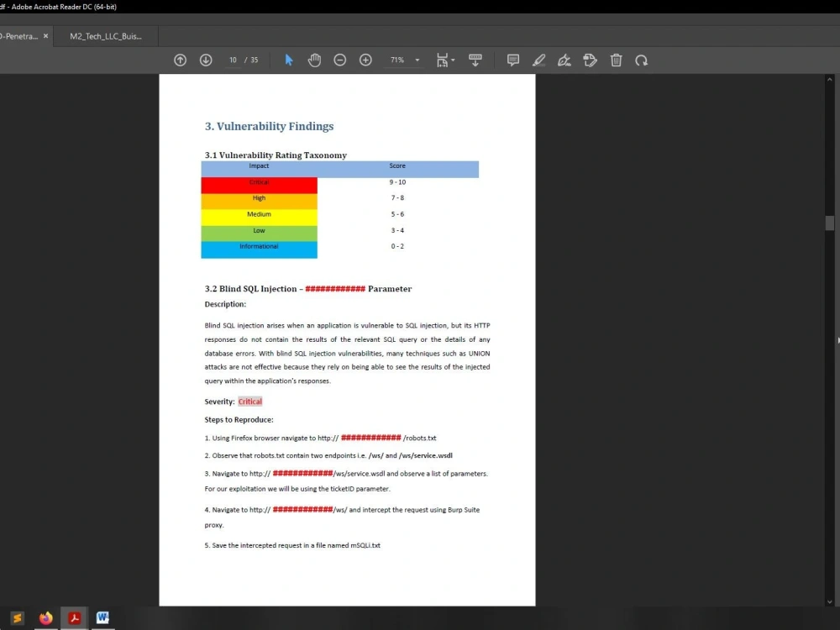The width and height of the screenshot is (840, 630).
Task: Expand the fit page dropdown arrow
Action: coord(453,60)
